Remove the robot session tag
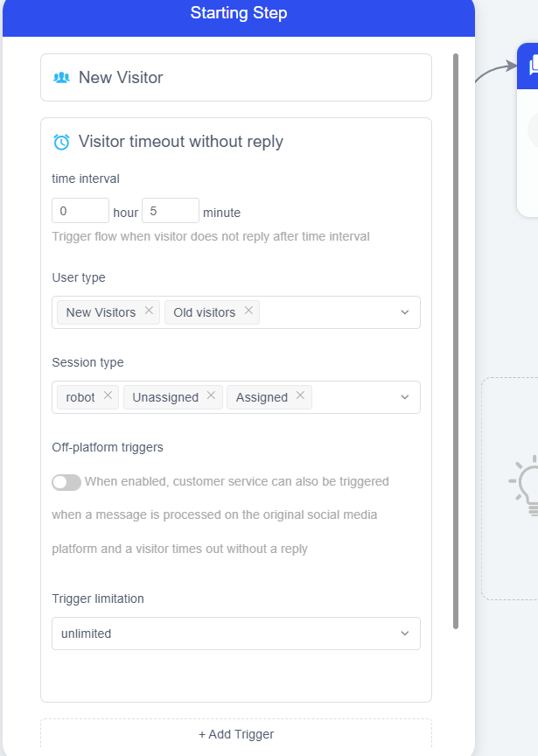The height and width of the screenshot is (756, 538). [108, 395]
